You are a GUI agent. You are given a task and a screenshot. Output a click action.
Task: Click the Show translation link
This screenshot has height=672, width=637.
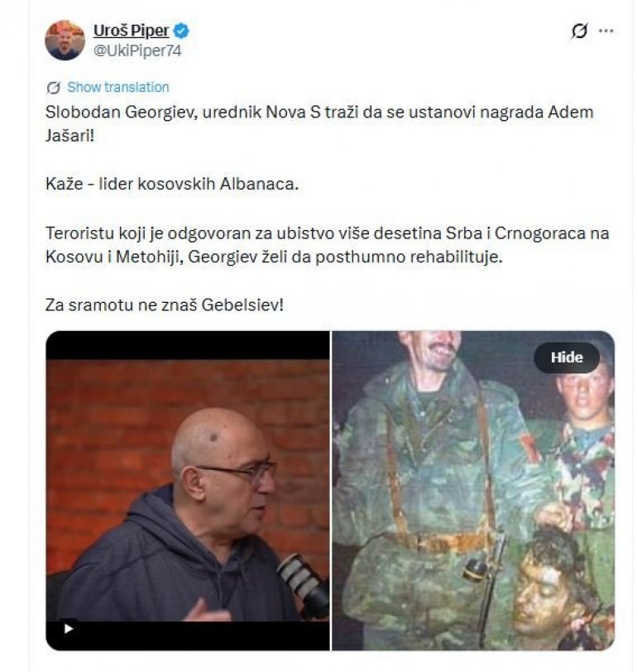tap(118, 87)
